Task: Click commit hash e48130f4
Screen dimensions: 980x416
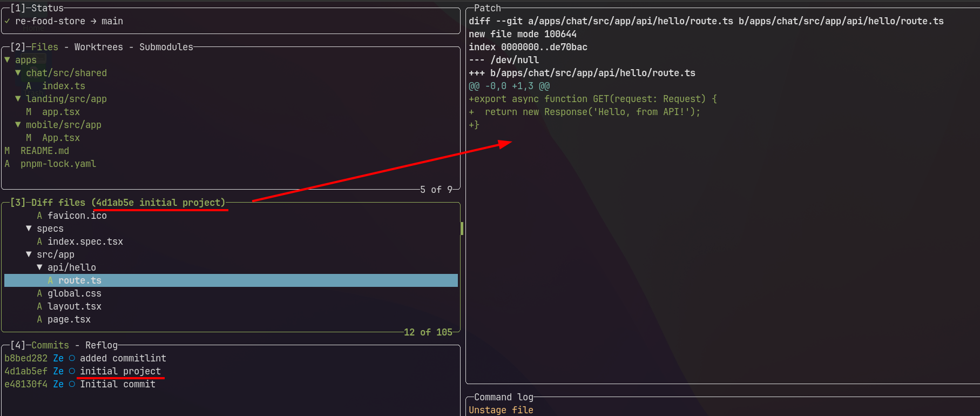Action: (x=26, y=384)
